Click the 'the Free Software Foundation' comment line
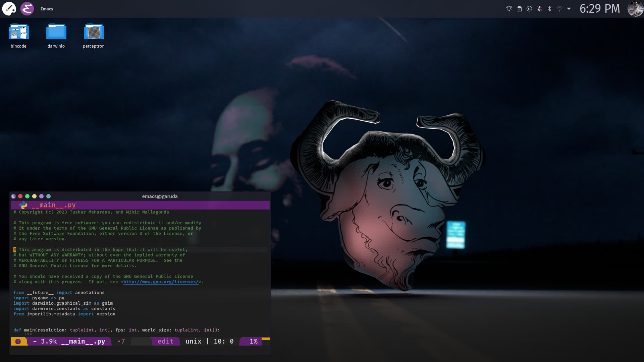The height and width of the screenshot is (362, 644). click(x=103, y=234)
